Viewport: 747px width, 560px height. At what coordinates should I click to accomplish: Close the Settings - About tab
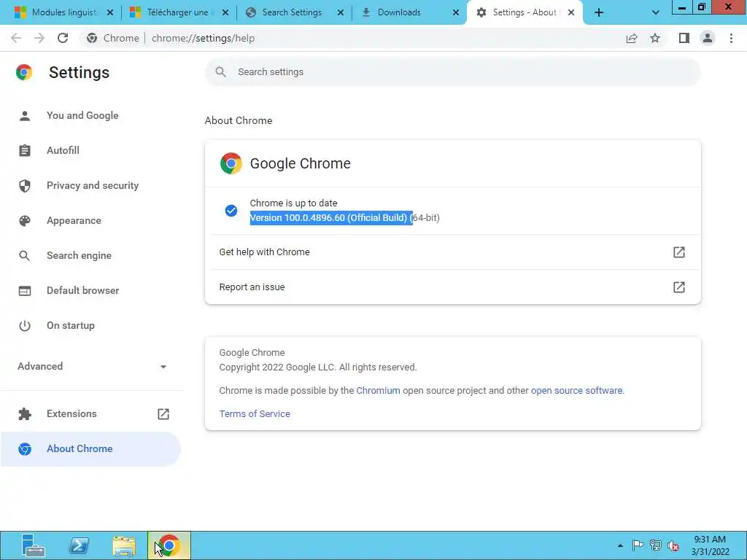click(x=571, y=12)
